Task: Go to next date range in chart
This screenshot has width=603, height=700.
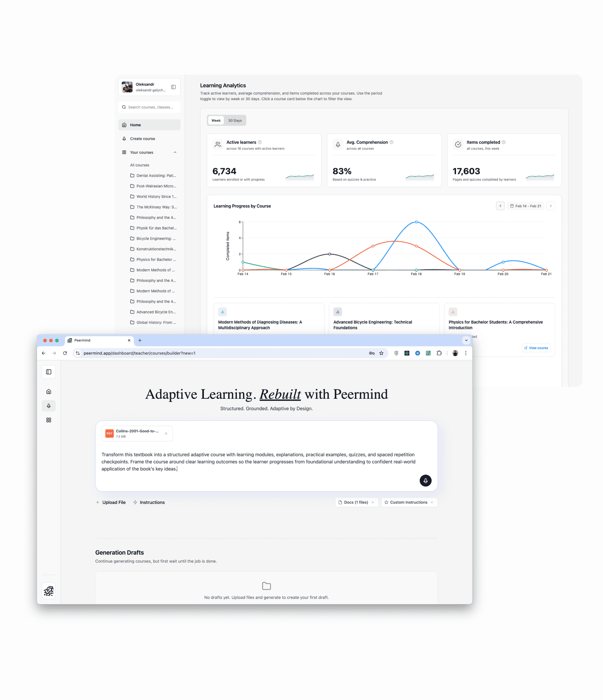Action: pyautogui.click(x=551, y=206)
